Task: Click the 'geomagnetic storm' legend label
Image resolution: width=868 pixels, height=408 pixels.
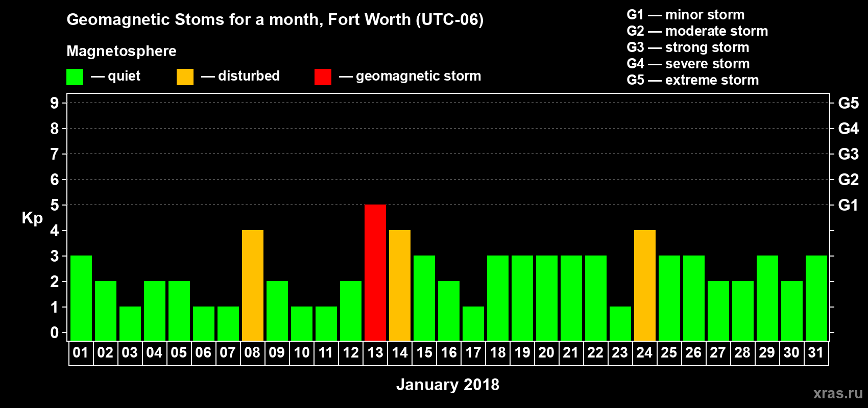Action: 419,76
